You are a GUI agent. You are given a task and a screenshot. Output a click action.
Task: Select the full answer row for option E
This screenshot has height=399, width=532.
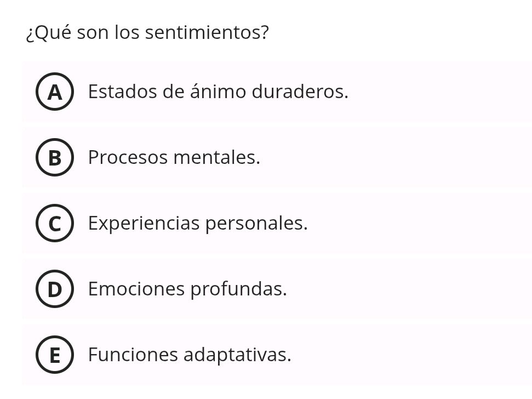pyautogui.click(x=266, y=355)
